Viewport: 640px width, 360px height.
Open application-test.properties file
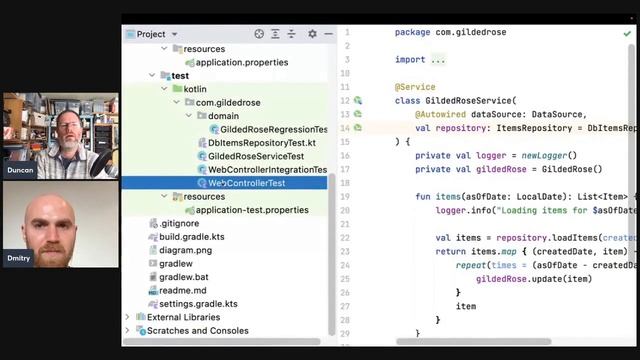(x=252, y=210)
